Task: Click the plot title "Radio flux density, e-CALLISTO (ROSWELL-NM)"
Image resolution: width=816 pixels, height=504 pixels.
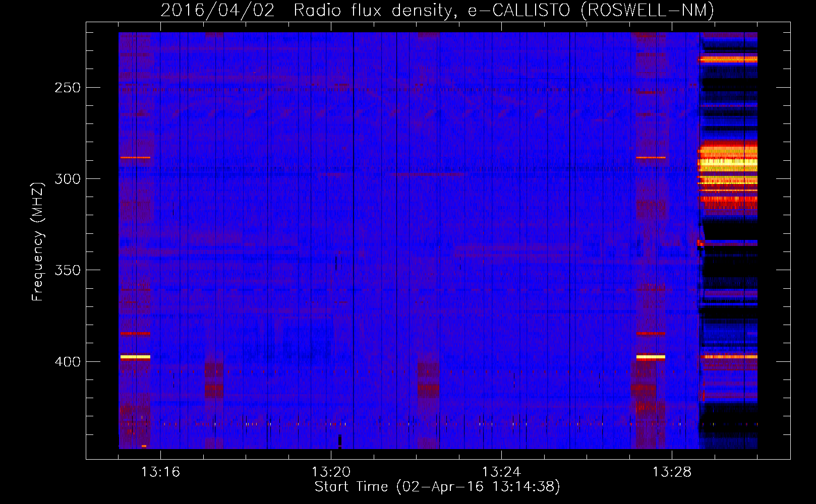Action: click(504, 10)
